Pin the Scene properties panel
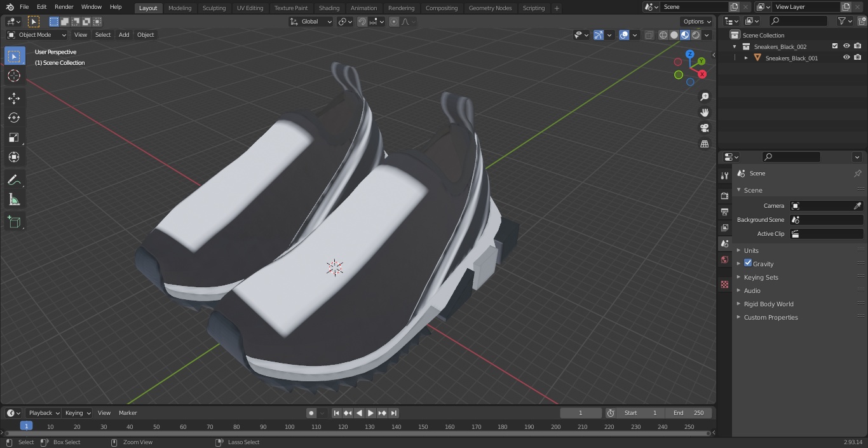The width and height of the screenshot is (868, 448). coord(857,173)
